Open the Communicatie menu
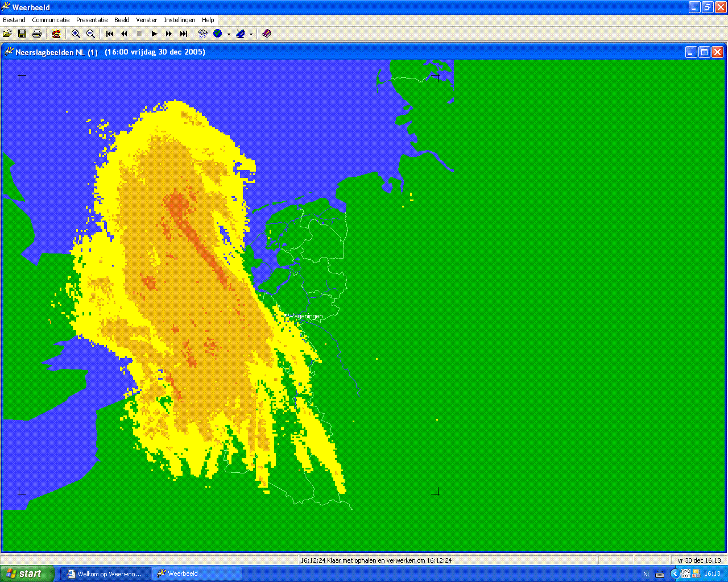Screen dimensions: 728x582 (x=51, y=20)
